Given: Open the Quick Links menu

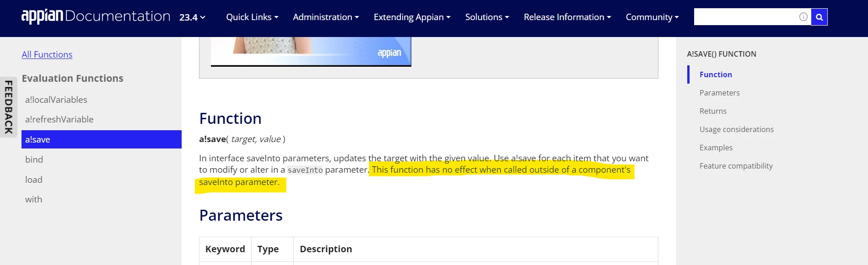Looking at the screenshot, I should [x=252, y=17].
